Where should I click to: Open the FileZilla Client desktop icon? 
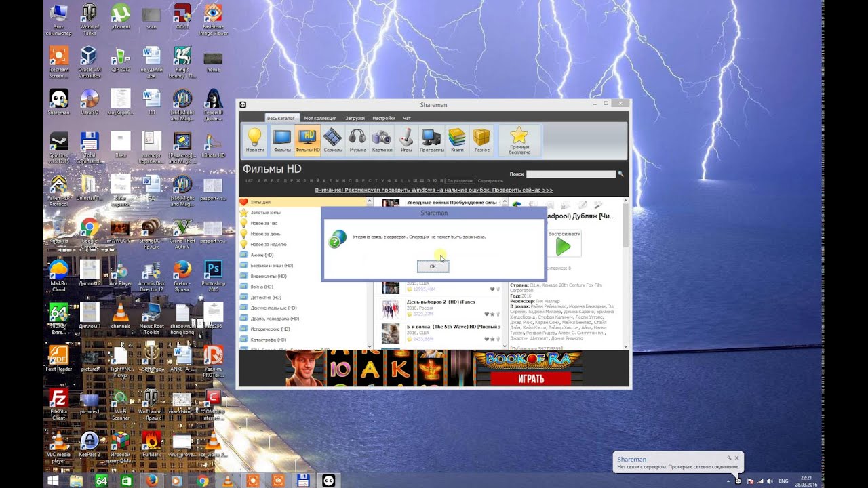pyautogui.click(x=59, y=403)
